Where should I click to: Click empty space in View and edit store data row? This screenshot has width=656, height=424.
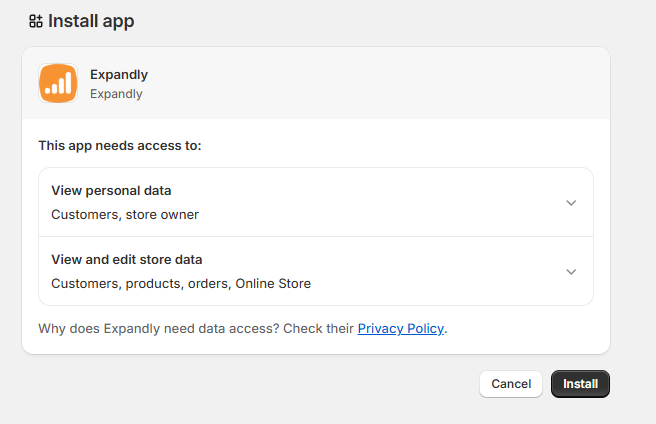point(430,271)
